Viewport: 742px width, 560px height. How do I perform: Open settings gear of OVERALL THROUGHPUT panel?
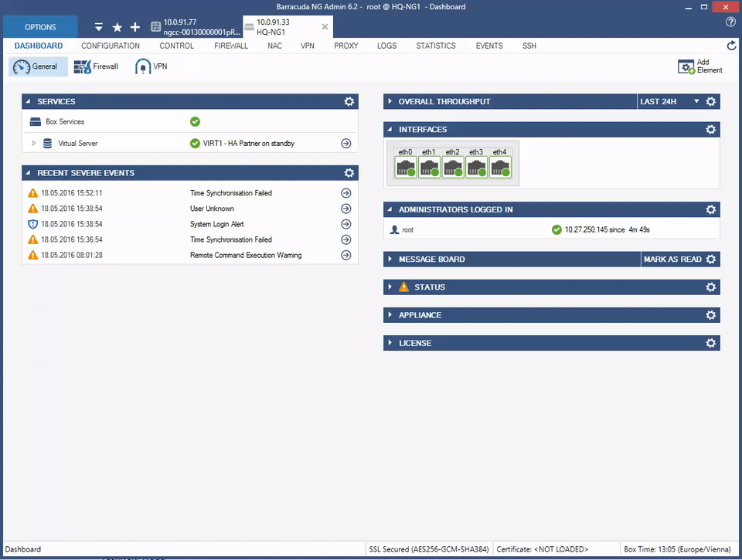tap(710, 101)
